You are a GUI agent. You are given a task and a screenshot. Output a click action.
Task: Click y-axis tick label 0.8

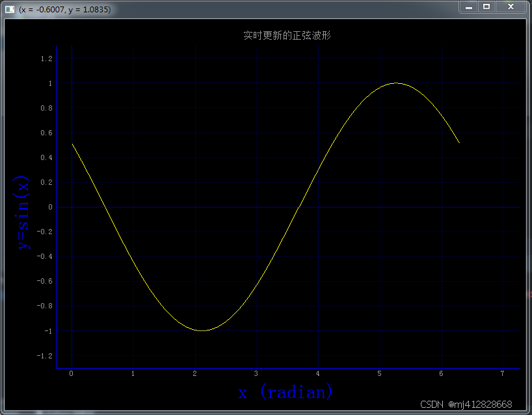[x=46, y=108]
